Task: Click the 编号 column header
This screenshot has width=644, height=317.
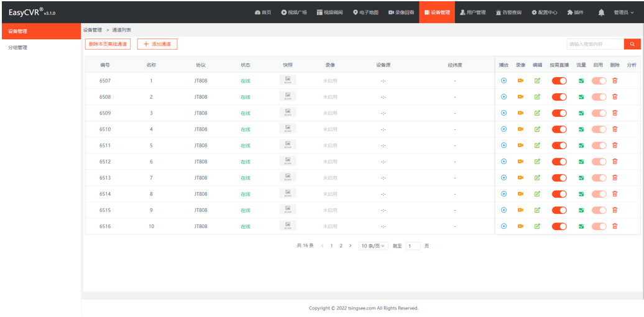Action: (x=104, y=65)
